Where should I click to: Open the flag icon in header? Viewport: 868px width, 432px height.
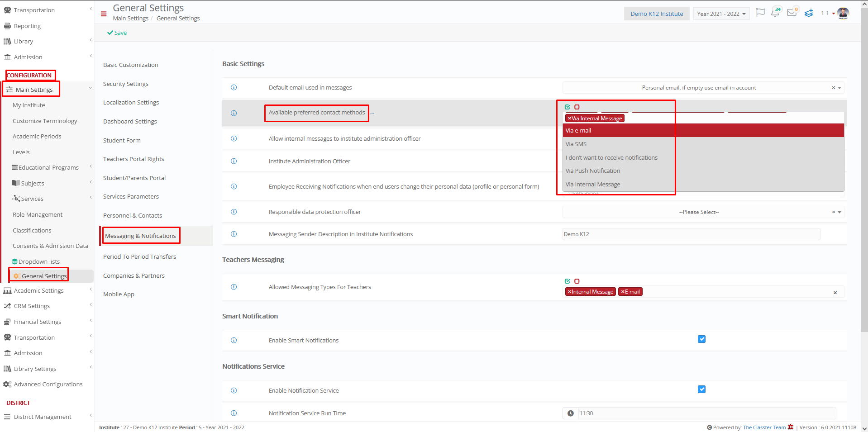point(761,13)
